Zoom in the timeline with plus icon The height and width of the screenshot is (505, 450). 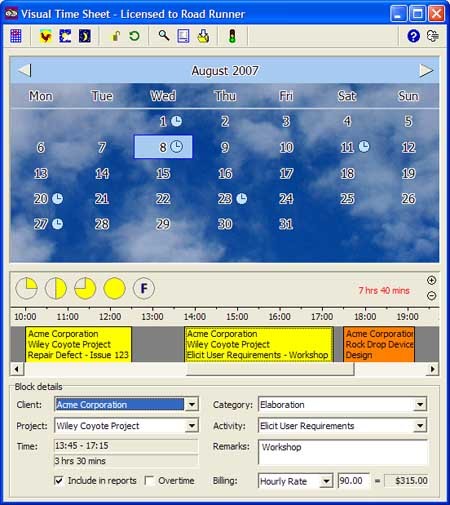click(431, 280)
